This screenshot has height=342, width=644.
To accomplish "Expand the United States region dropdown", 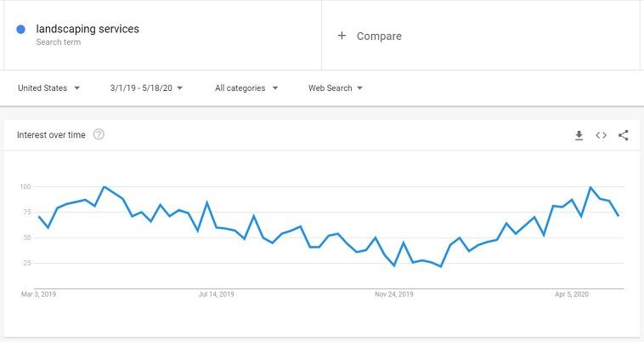I will pos(49,88).
